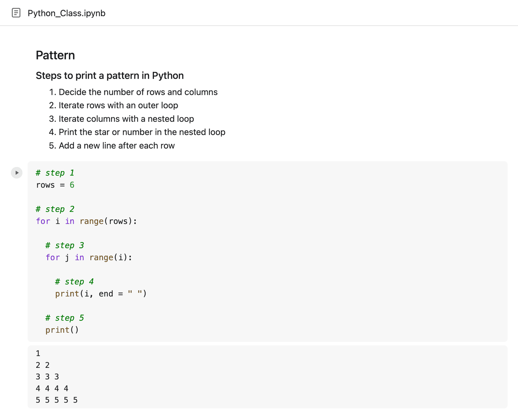The height and width of the screenshot is (420, 518).
Task: Click the "Pattern" heading
Action: pos(55,55)
